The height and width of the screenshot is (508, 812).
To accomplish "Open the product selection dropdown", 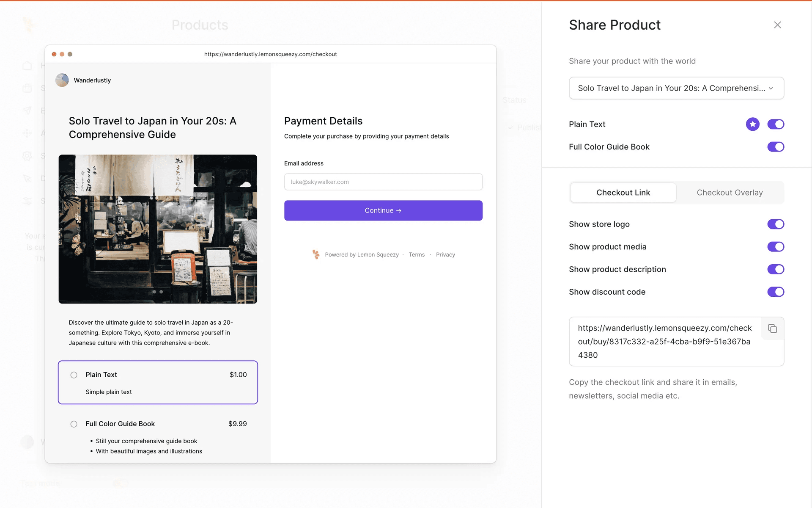I will (x=676, y=88).
